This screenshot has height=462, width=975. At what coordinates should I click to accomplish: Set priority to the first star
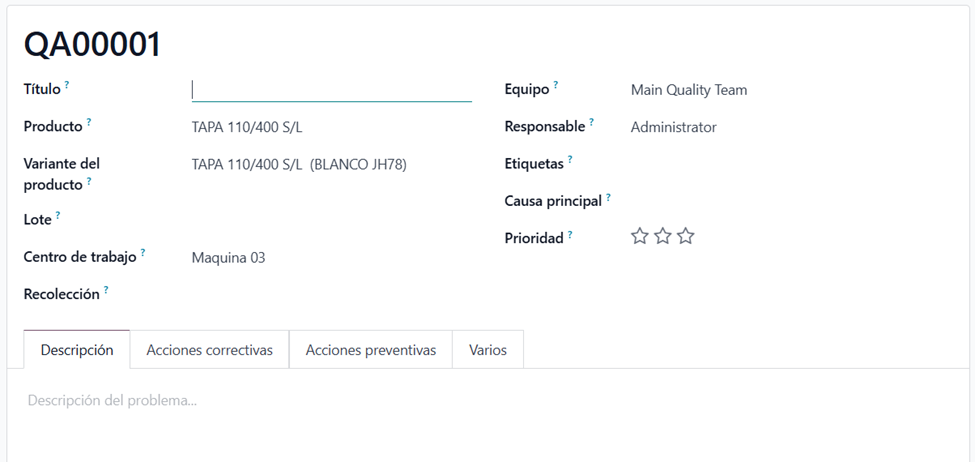[x=639, y=236]
